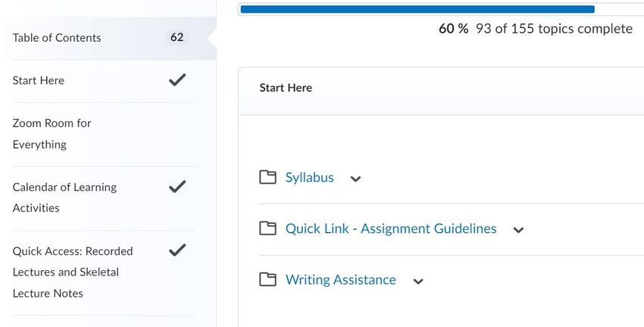644x327 pixels.
Task: Expand the Quick Link - Assignment Guidelines chevron
Action: tap(519, 230)
